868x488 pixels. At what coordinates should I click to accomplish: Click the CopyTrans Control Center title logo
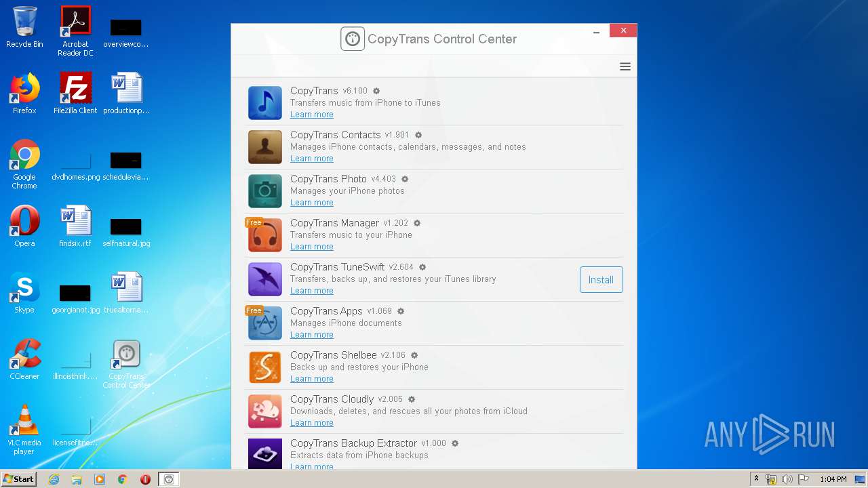[x=353, y=39]
